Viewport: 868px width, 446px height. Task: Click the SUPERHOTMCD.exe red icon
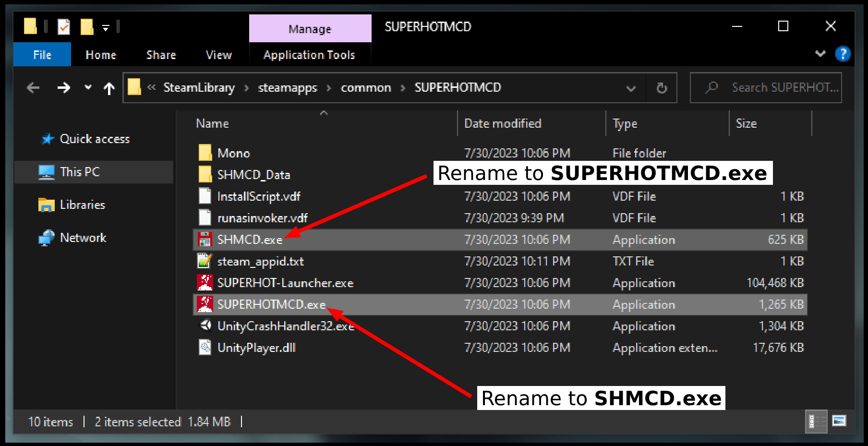point(205,304)
